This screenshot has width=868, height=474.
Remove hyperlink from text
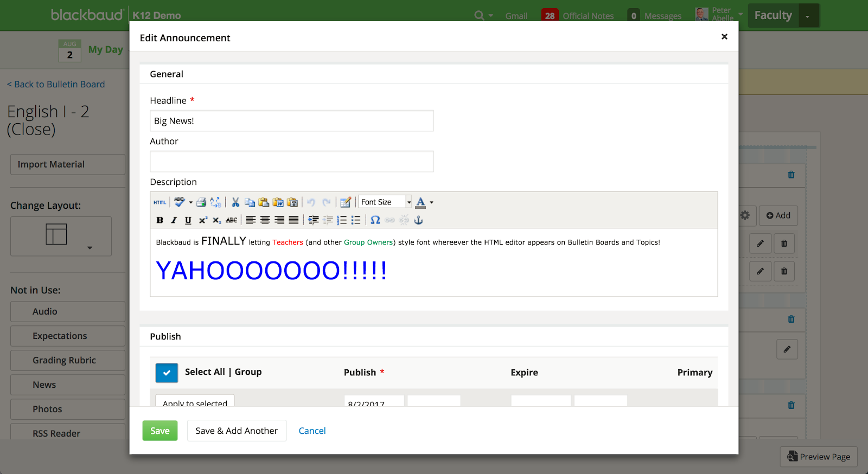(404, 220)
